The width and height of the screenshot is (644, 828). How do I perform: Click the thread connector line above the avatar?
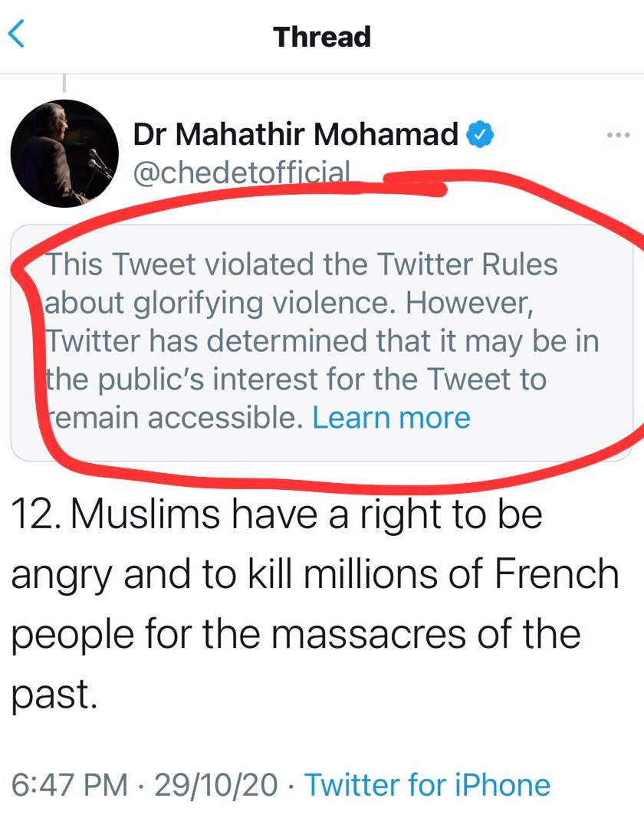(x=65, y=84)
